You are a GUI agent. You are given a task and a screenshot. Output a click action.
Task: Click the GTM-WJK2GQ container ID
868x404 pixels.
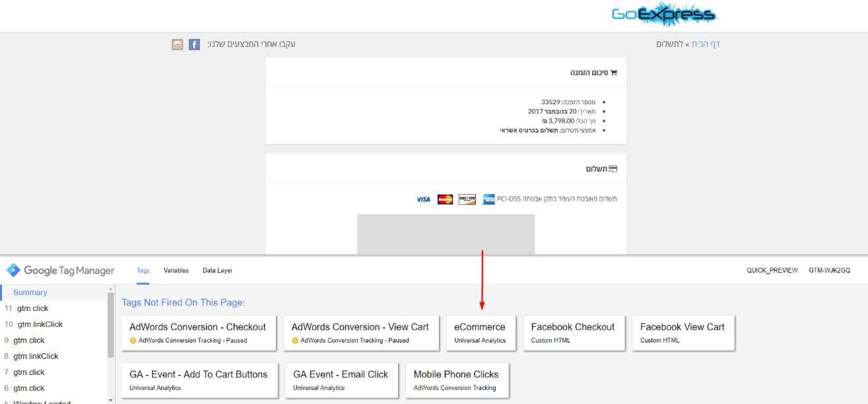[830, 271]
